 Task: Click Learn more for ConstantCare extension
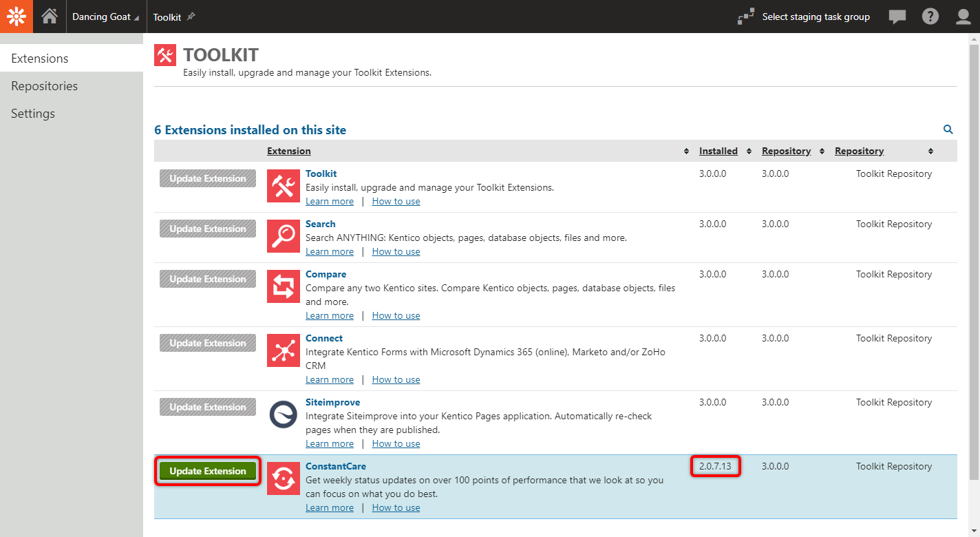[x=330, y=508]
